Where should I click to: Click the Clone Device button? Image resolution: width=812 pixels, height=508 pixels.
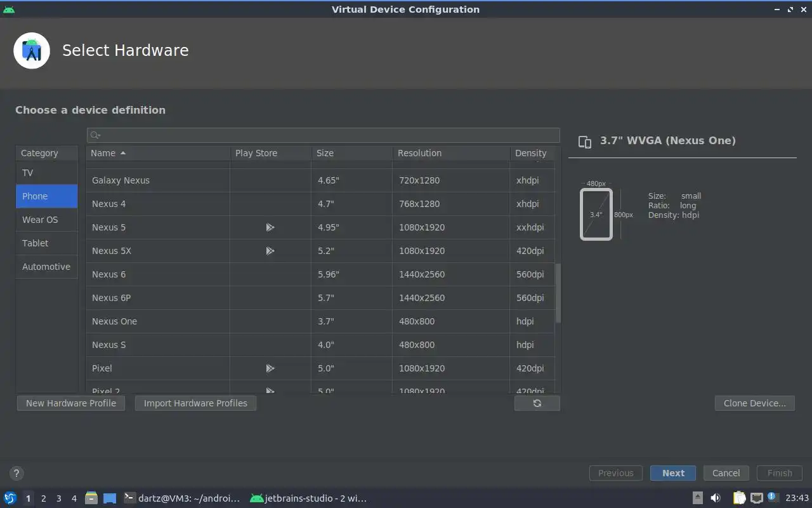755,403
